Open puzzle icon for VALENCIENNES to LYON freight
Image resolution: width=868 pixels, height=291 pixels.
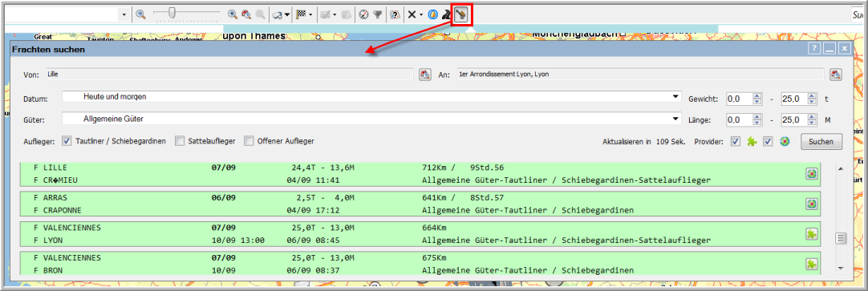812,234
